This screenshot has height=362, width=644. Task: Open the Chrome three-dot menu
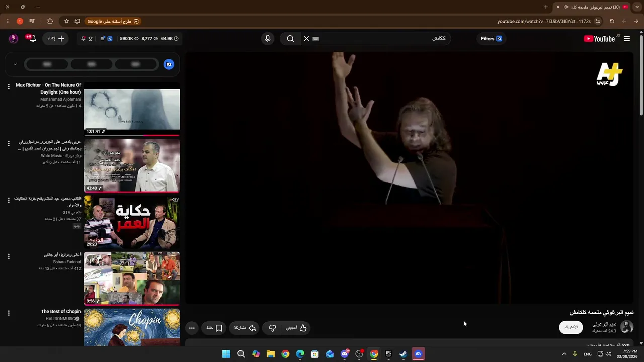[x=8, y=21]
